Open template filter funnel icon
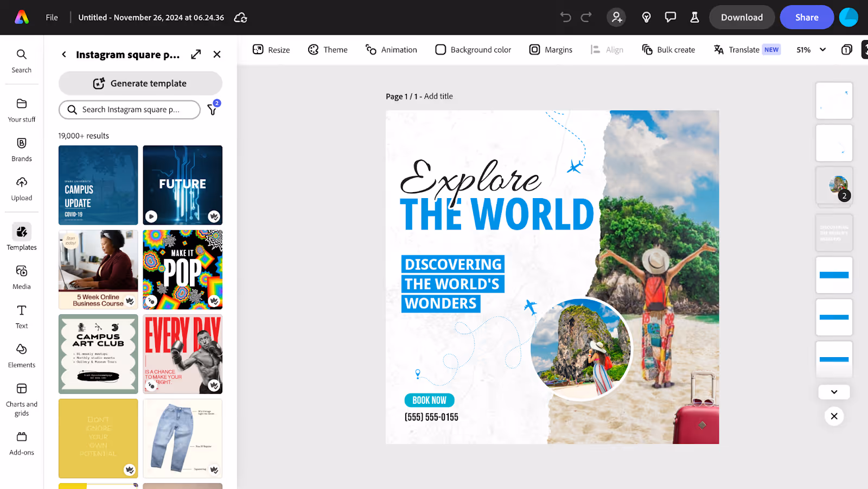 (x=213, y=109)
